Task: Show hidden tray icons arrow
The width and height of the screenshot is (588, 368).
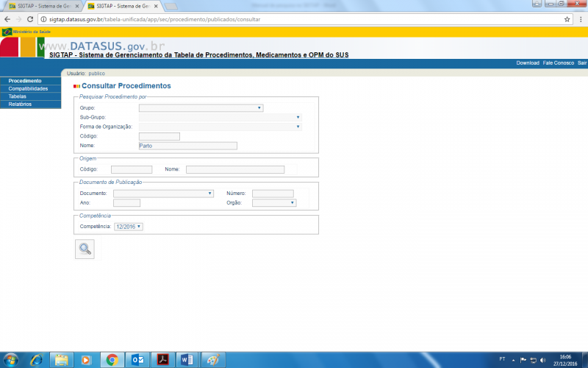Action: pos(513,360)
